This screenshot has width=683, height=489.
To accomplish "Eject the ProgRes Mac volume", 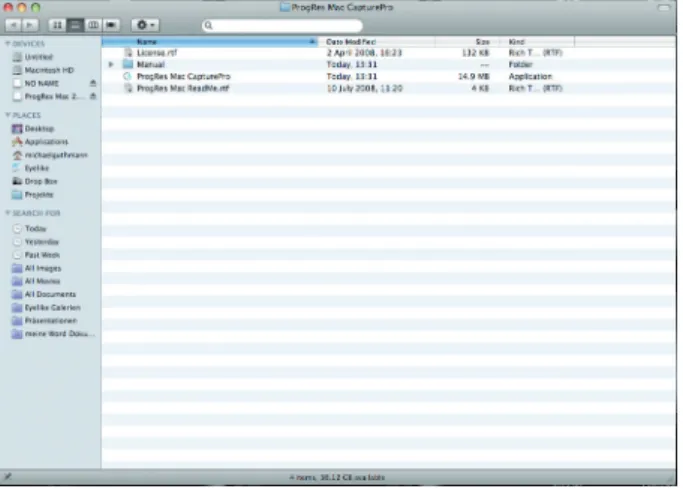I will (93, 96).
